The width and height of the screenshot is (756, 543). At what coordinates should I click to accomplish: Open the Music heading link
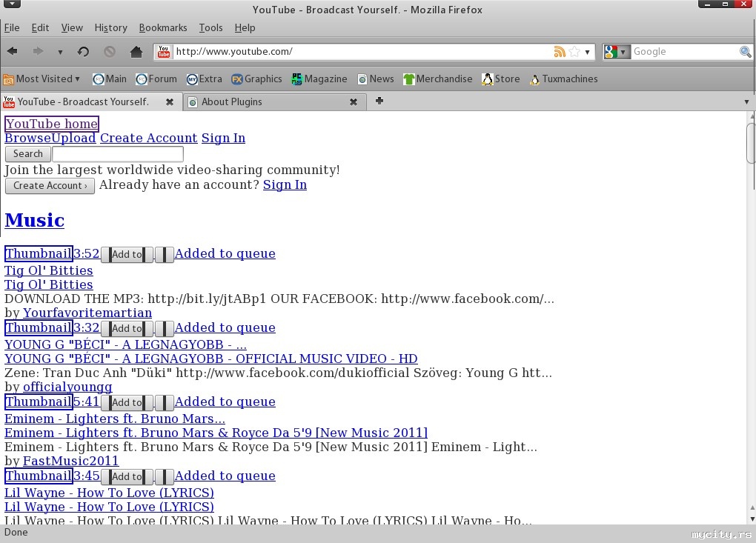34,220
